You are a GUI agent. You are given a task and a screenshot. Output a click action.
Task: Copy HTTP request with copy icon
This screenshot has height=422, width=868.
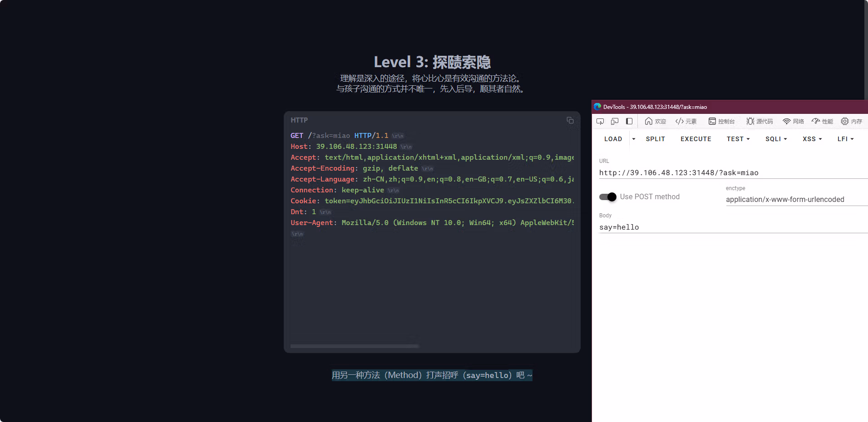pyautogui.click(x=570, y=120)
